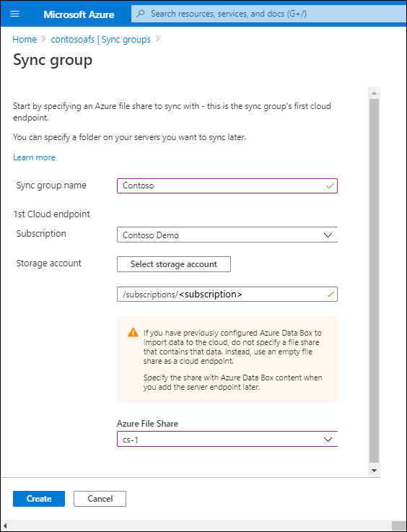Viewport: 407px width, 532px height.
Task: Go to Microsoft Azure home logo
Action: [79, 14]
